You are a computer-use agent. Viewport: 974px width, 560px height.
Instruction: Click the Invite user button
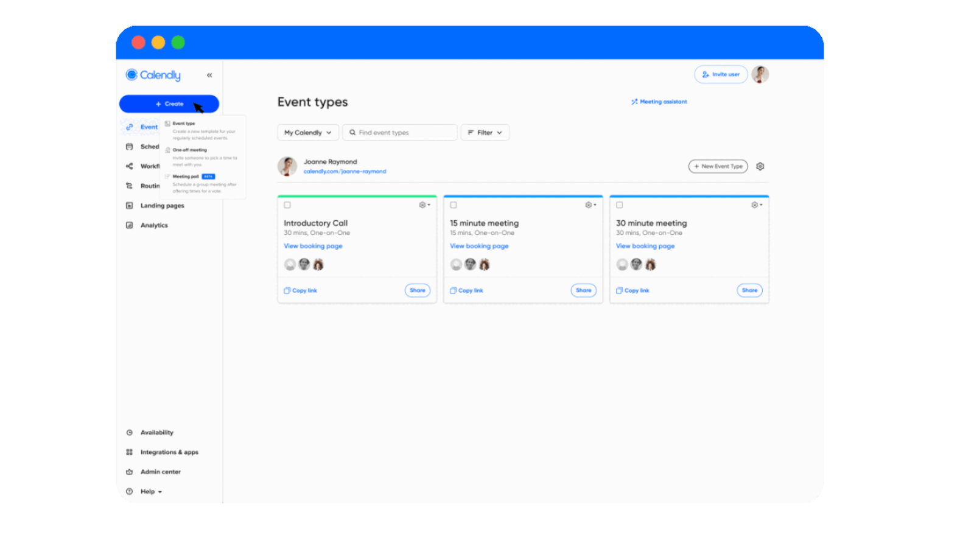721,74
